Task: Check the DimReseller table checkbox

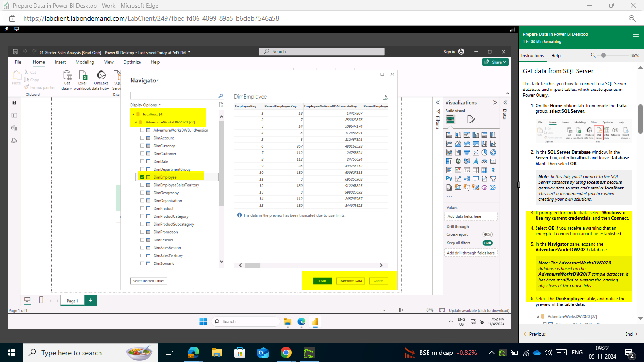Action: tap(142, 240)
